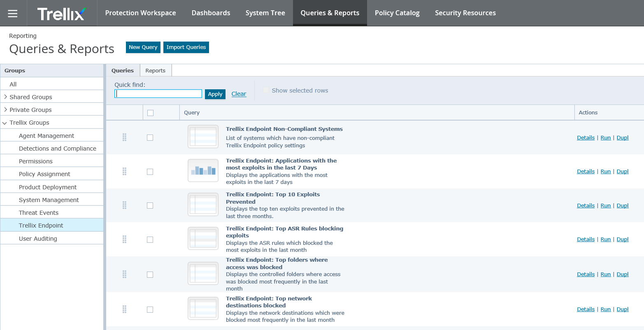
Task: Select checkbox for Non-Compliant Systems query
Action: [x=150, y=137]
